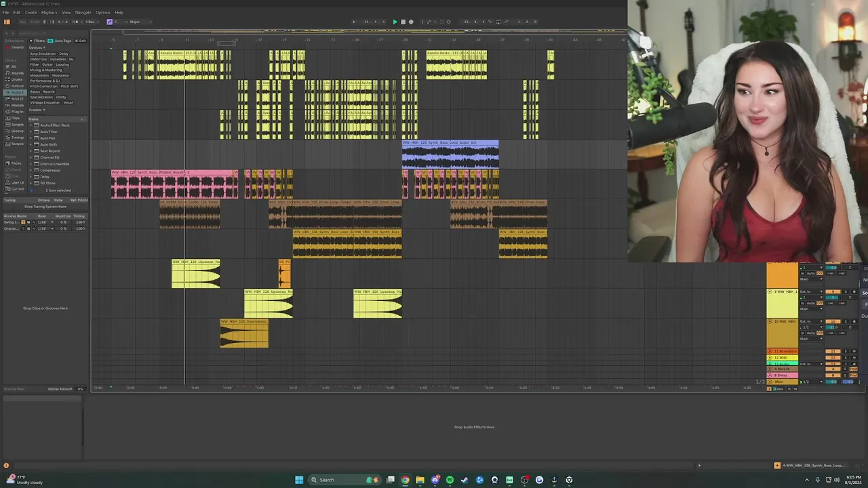The height and width of the screenshot is (488, 868).
Task: Toggle the Loop switch in transport
Action: click(498, 22)
